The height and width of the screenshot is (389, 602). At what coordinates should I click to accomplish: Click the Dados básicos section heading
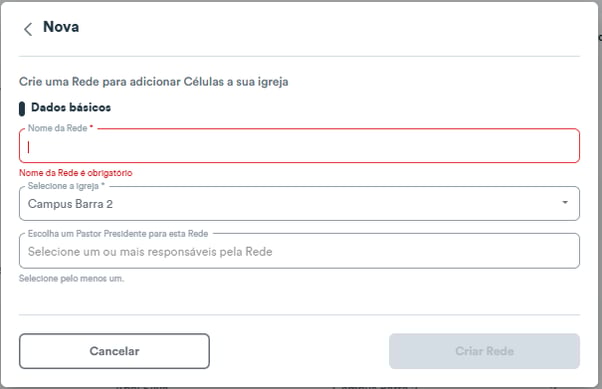[x=71, y=108]
